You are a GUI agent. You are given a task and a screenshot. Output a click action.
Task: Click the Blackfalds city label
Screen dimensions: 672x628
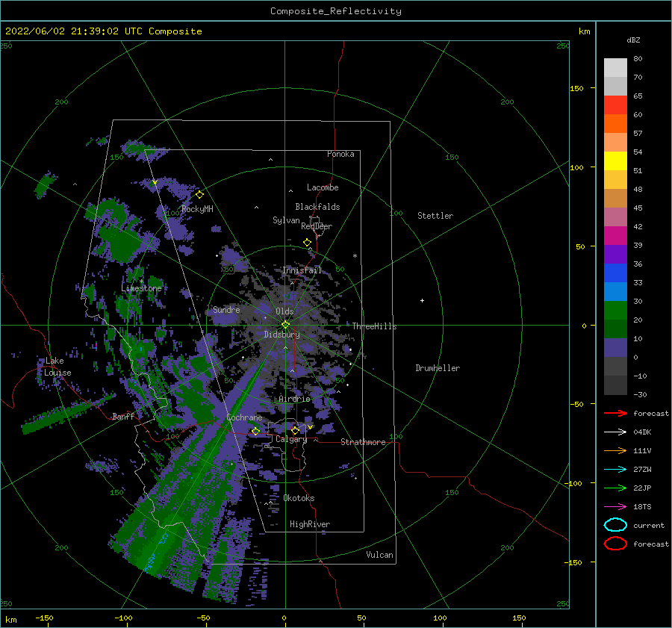317,207
